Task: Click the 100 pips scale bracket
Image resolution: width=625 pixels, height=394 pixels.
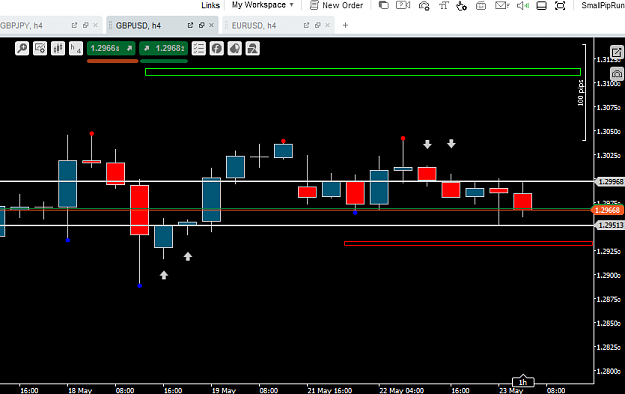Action: (x=582, y=93)
